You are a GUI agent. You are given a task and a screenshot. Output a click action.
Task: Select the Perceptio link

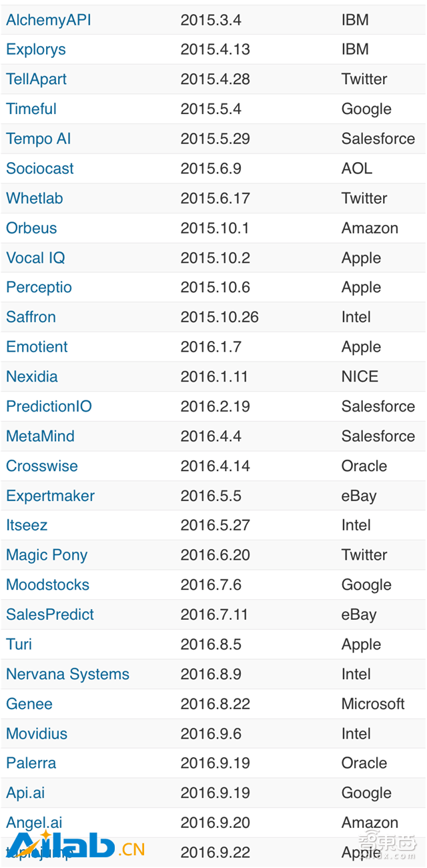39,288
